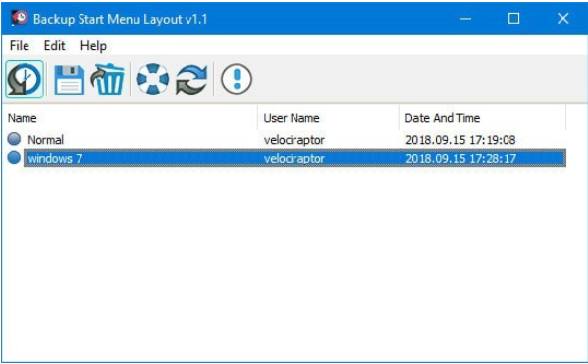
Task: Click blue circle icon beside windows 7
Action: (x=15, y=157)
